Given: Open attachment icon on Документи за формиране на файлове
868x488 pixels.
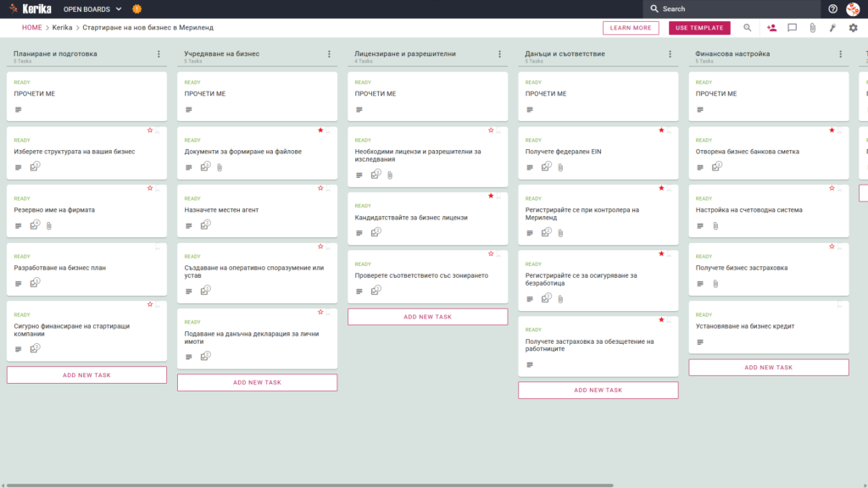Looking at the screenshot, I should tap(220, 167).
